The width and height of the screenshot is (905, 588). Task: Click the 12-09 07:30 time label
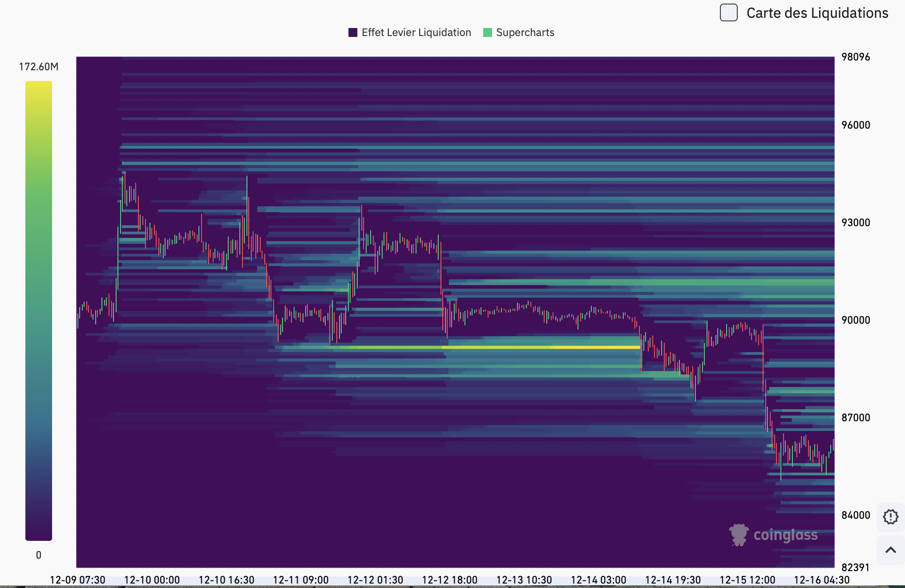pos(77,580)
